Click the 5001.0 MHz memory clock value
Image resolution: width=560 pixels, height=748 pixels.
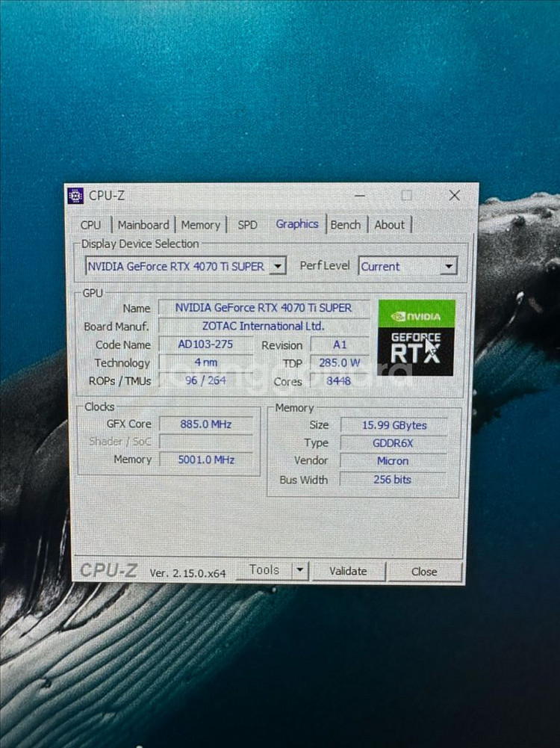click(206, 460)
